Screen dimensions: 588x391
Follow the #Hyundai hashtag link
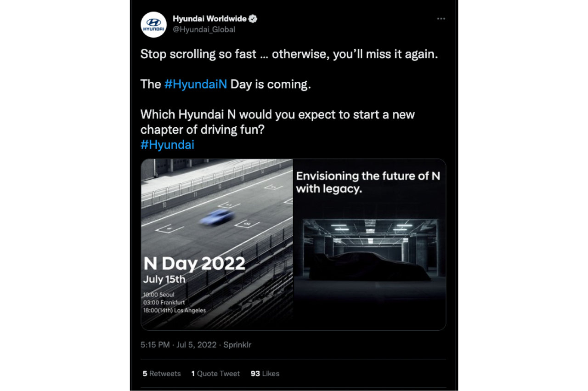tap(167, 145)
